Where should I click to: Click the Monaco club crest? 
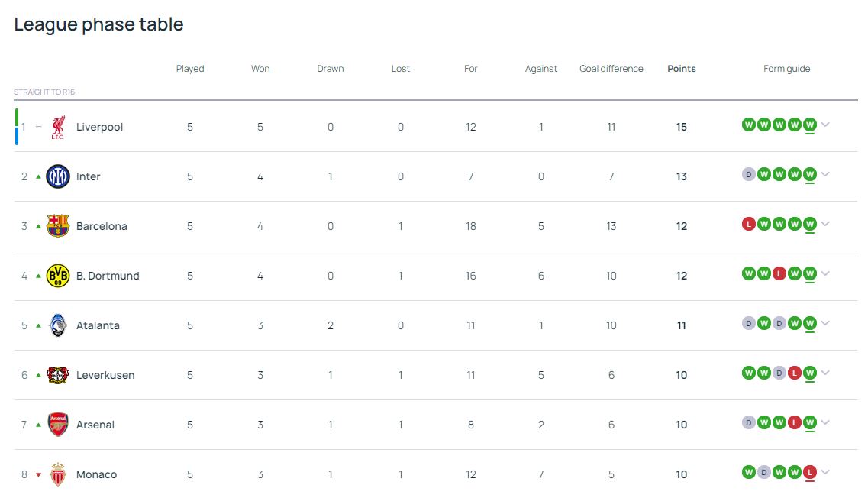tap(58, 474)
